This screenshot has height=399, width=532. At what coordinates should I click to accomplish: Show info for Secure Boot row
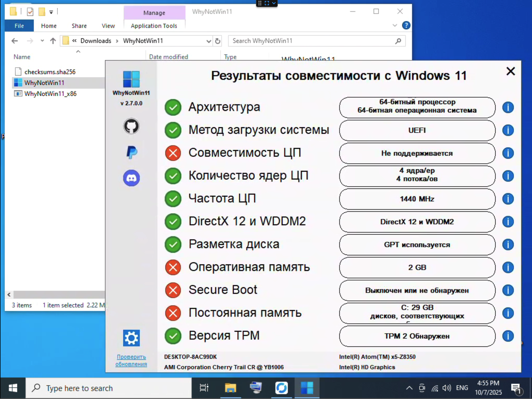(x=508, y=290)
